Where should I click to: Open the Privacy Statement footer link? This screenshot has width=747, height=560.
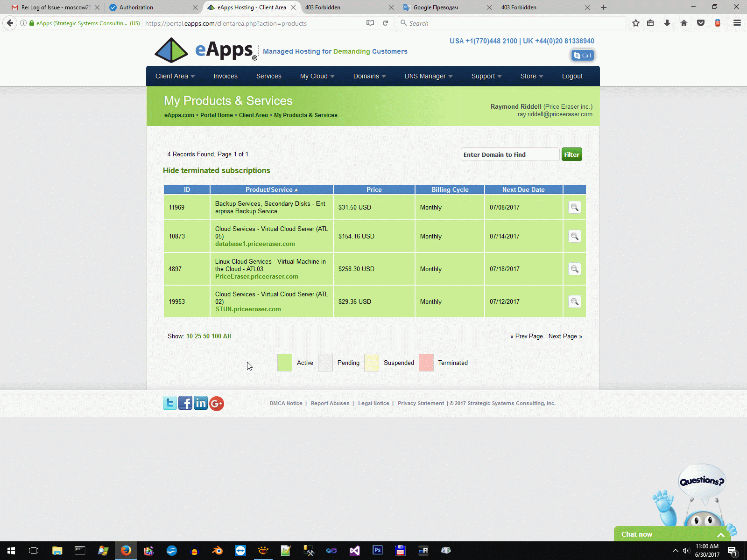point(421,403)
